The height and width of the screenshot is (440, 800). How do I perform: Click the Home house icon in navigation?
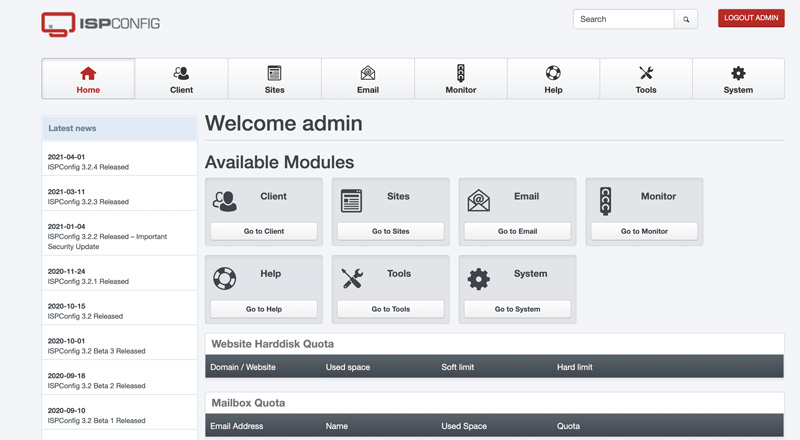[x=88, y=74]
